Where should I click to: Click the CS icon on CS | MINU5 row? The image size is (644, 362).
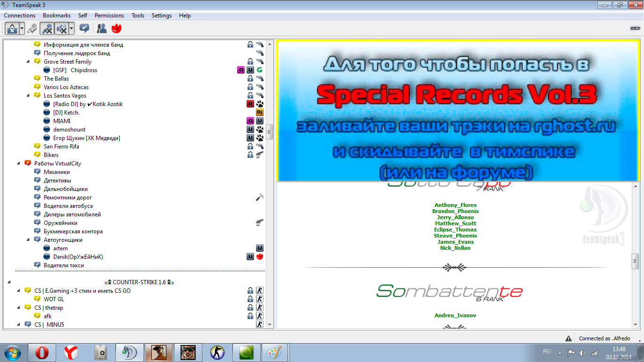[260, 325]
